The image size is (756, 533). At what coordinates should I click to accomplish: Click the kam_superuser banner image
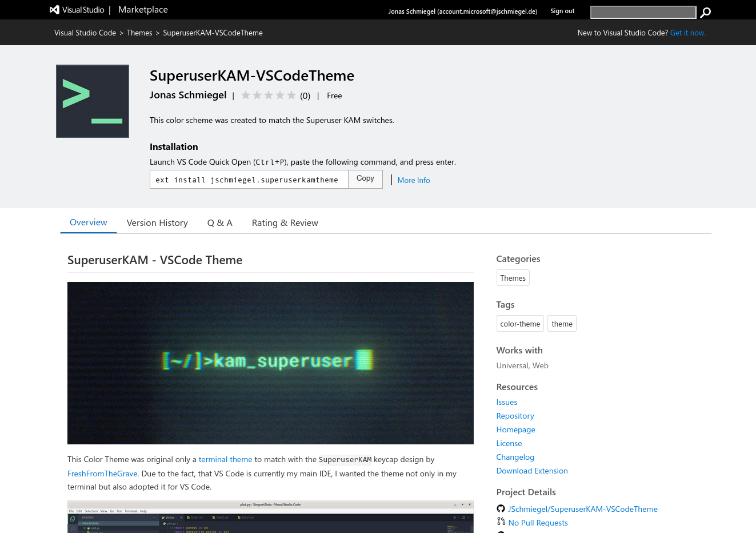click(x=270, y=363)
